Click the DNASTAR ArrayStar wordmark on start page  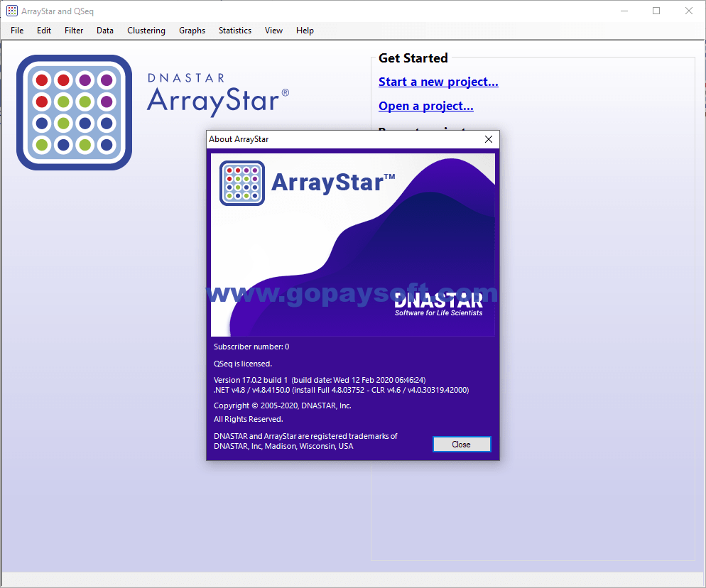[218, 94]
